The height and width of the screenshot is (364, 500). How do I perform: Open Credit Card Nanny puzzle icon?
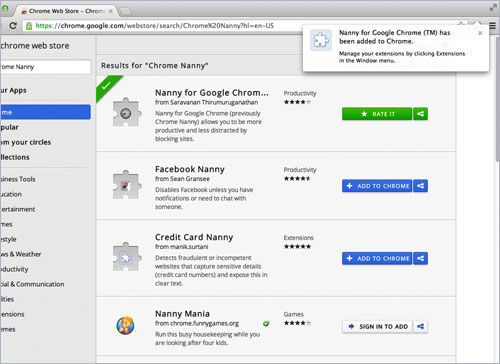126,257
